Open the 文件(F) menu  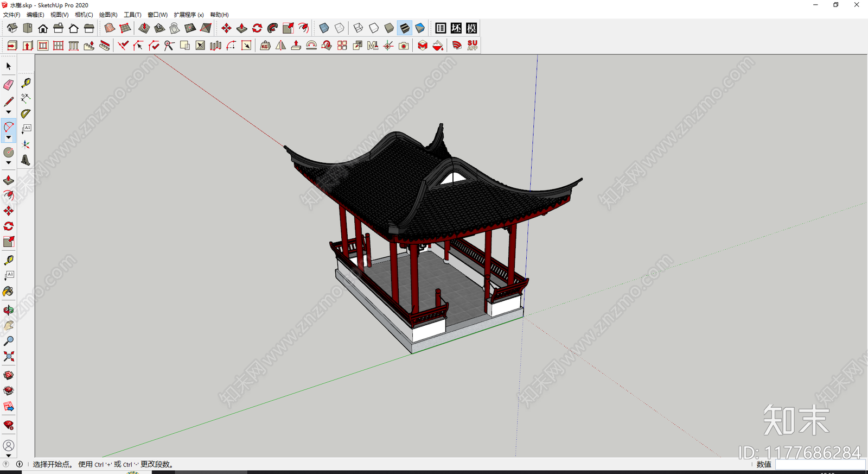(12, 15)
